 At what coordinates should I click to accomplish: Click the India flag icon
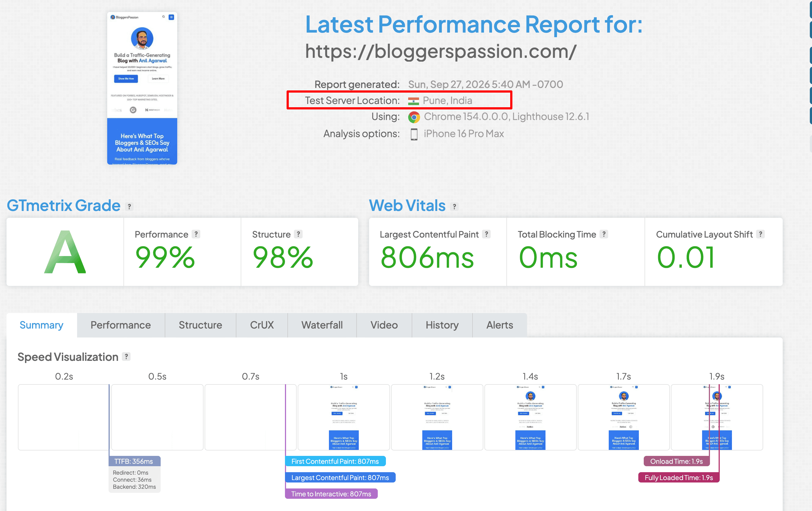tap(413, 101)
